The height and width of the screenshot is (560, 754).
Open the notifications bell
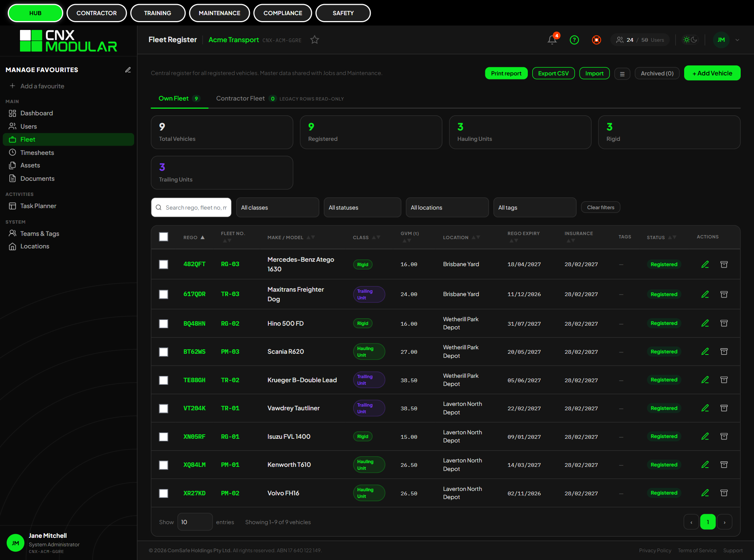click(552, 40)
